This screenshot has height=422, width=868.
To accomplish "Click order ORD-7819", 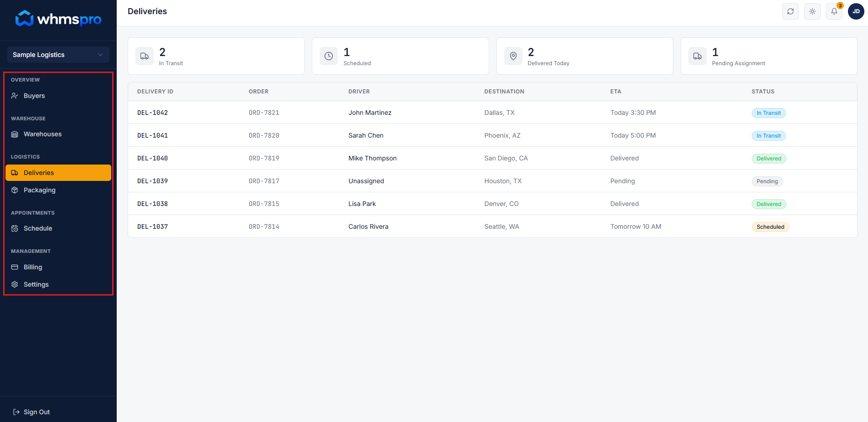I will coord(264,158).
